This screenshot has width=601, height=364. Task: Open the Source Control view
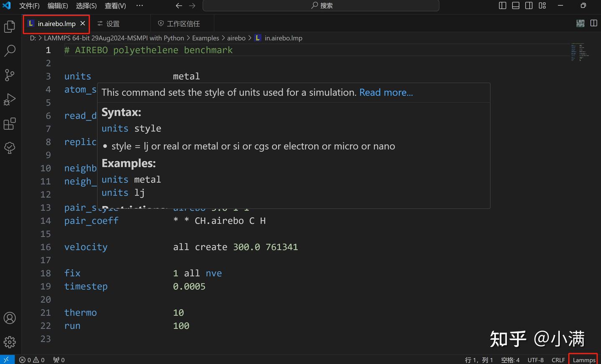[9, 75]
